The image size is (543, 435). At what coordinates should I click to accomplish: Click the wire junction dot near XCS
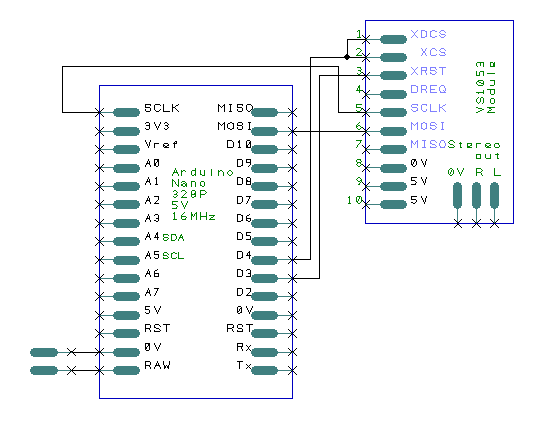click(347, 57)
